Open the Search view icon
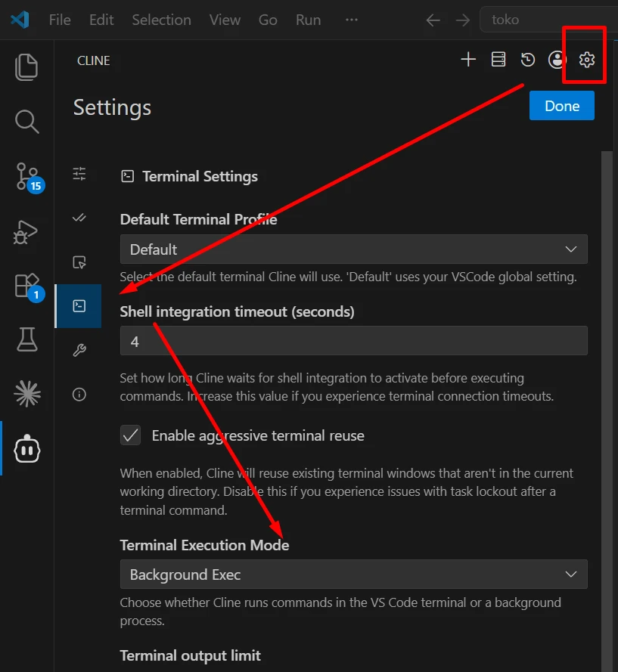Screen dimensions: 618x672 26,122
